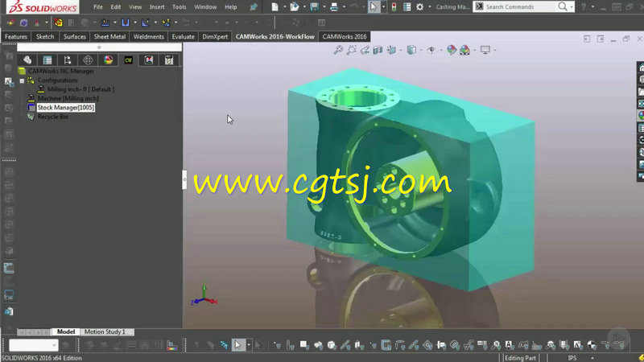Click Apply Scene icon

pyautogui.click(x=464, y=50)
